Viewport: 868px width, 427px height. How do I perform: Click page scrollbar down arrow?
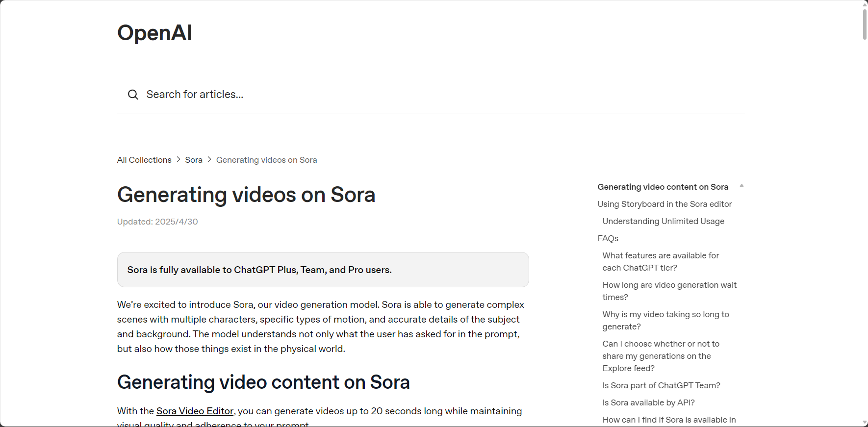(865, 423)
